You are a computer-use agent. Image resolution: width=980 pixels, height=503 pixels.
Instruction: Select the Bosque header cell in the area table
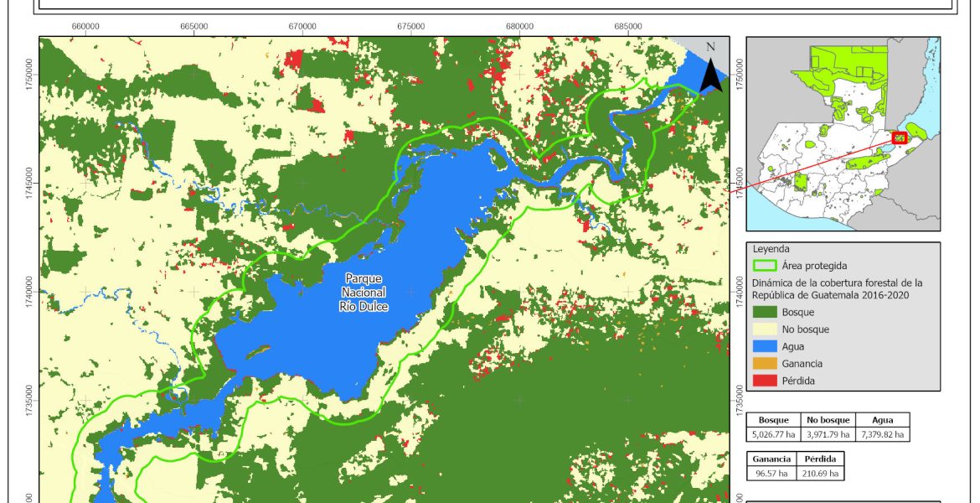click(x=773, y=420)
